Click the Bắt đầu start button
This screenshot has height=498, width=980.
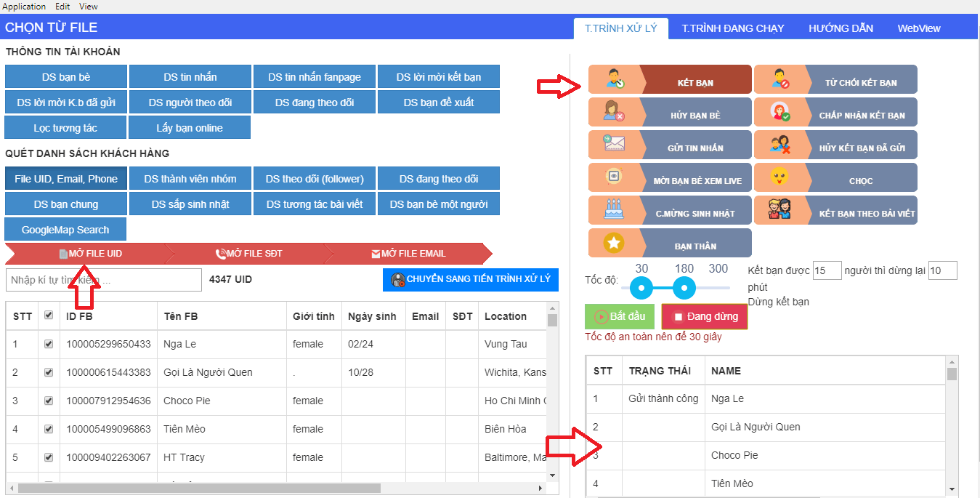point(620,316)
